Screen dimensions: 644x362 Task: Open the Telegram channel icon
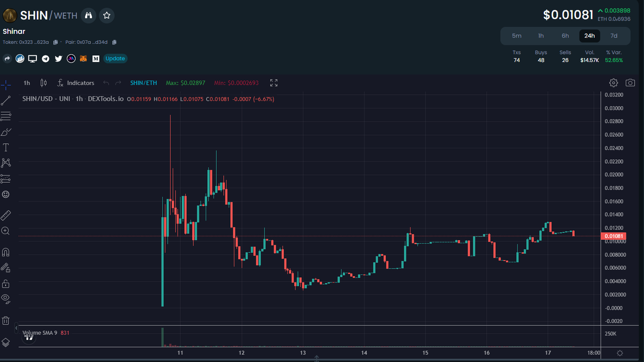45,58
